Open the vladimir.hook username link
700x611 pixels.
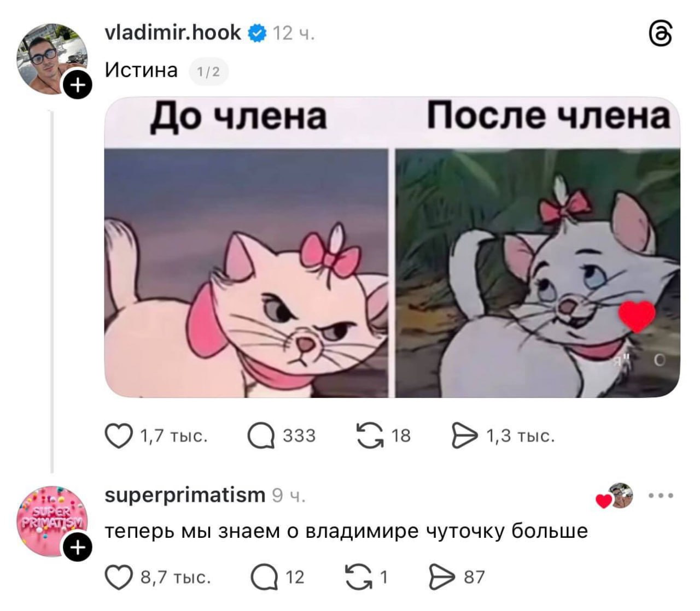(x=173, y=33)
